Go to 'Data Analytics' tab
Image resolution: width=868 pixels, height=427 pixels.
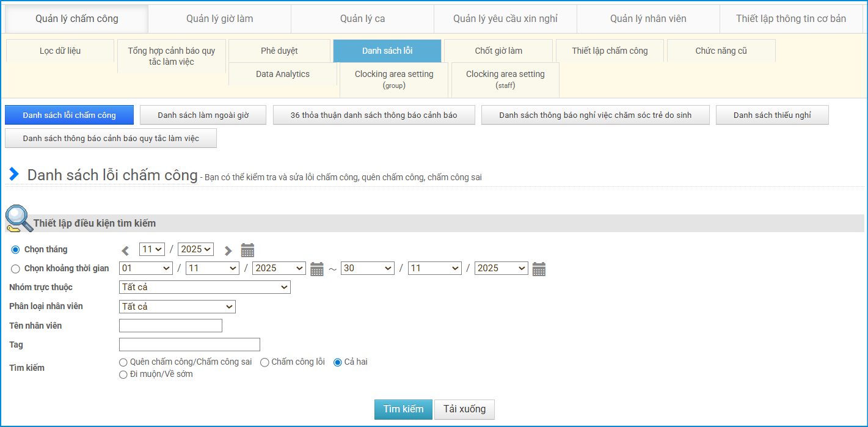(x=282, y=74)
